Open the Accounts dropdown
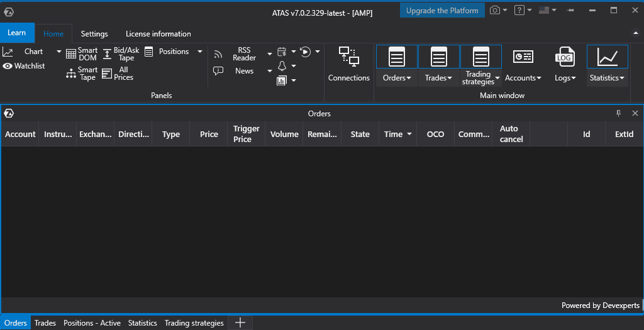Screen dimensions: 644x330 (x=523, y=77)
